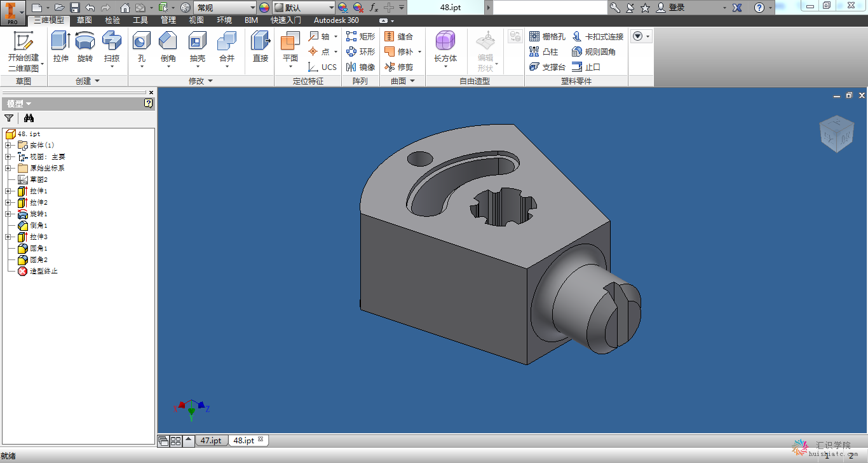This screenshot has height=463, width=868.
Task: Select the Patch (修补) surface tool
Action: (x=399, y=52)
